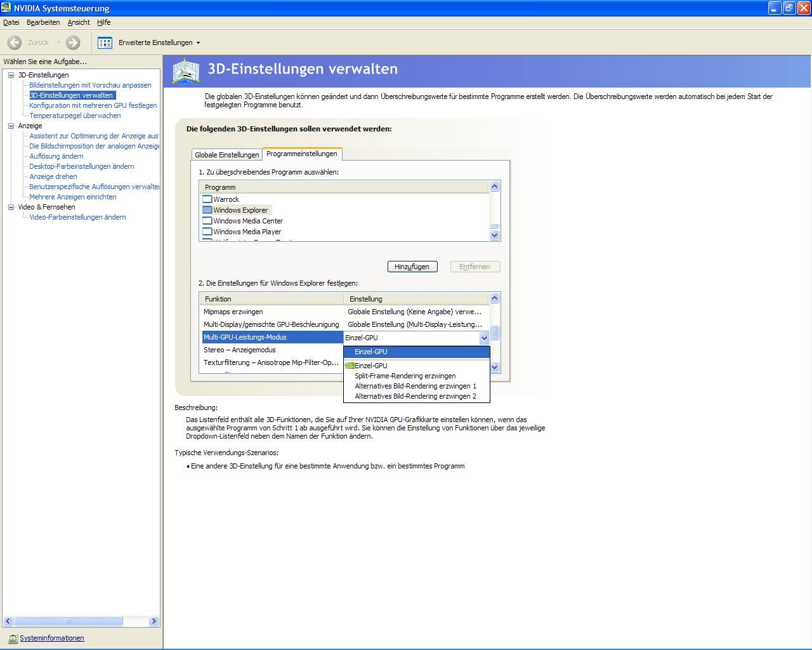Click the Windows Explorer program icon
Viewport: 812px width, 650px height.
pyautogui.click(x=207, y=210)
